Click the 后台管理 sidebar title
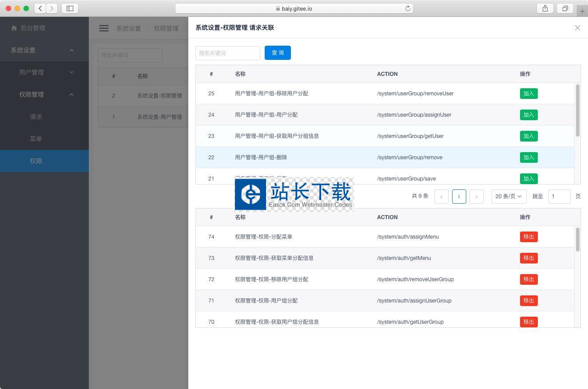 click(x=33, y=28)
